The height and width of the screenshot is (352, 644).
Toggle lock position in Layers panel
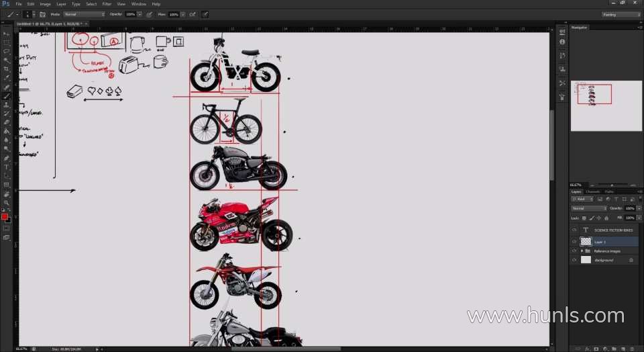point(599,218)
